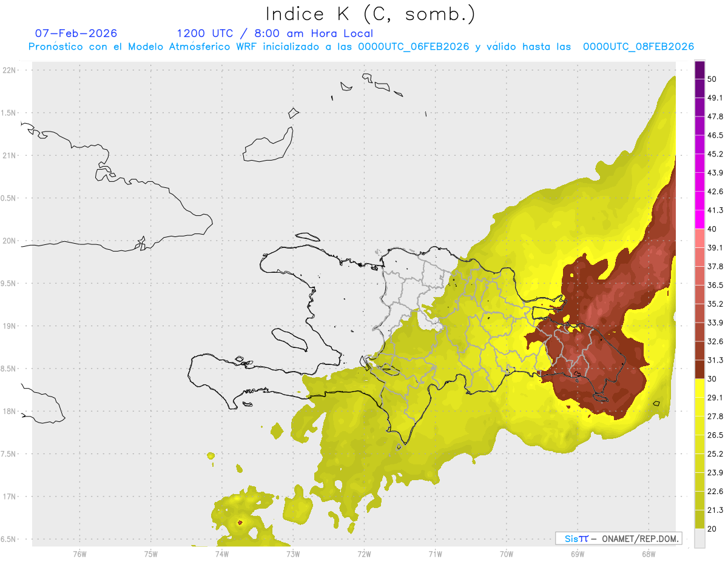The width and height of the screenshot is (728, 562).
Task: Click the "72W" longitude label
Action: pyautogui.click(x=364, y=554)
